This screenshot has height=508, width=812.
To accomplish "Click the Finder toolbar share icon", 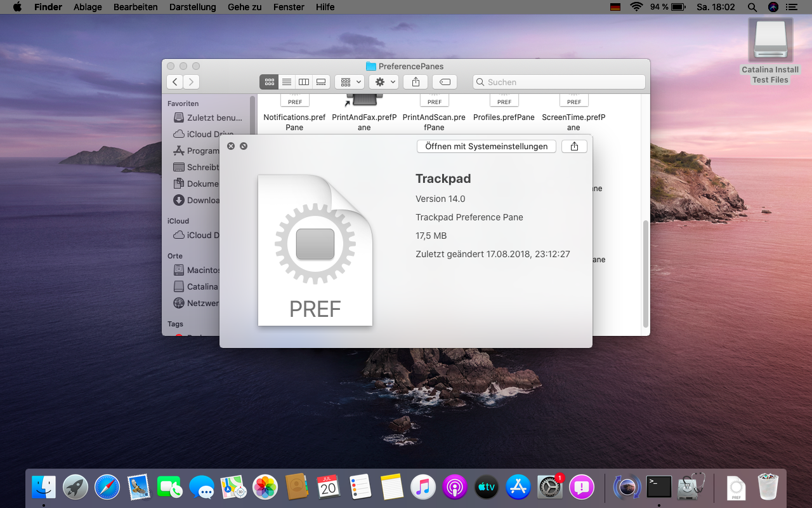I will coord(416,82).
